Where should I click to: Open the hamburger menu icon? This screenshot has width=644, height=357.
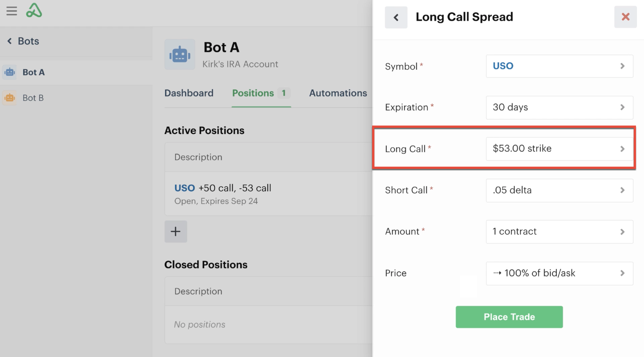coord(11,11)
